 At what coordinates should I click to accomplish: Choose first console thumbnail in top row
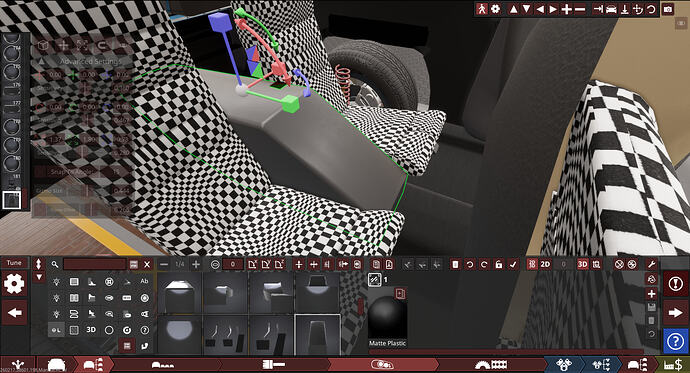click(x=180, y=293)
